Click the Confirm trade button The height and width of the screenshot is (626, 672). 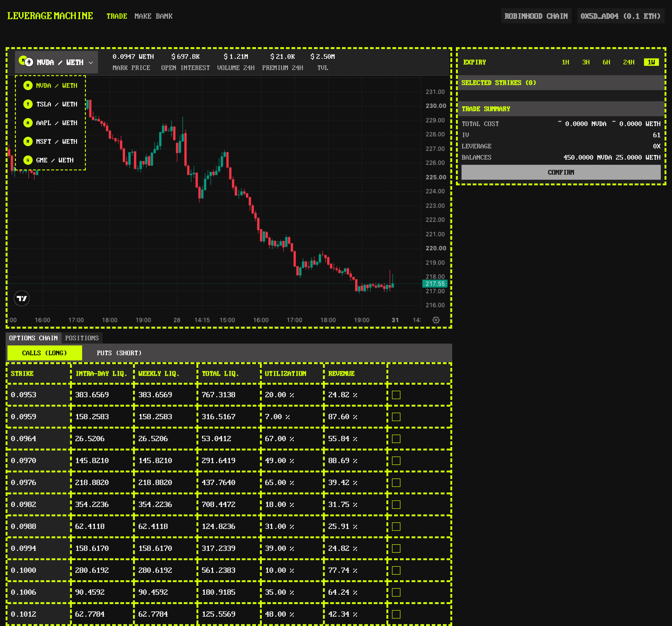(561, 172)
